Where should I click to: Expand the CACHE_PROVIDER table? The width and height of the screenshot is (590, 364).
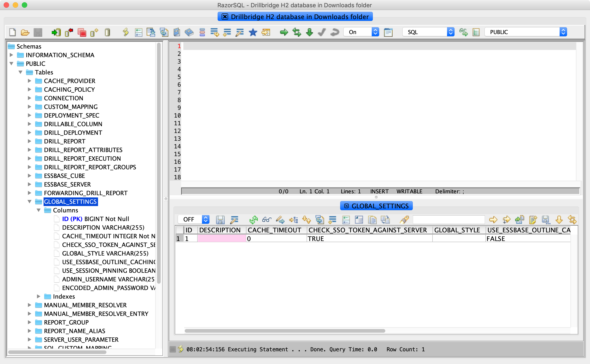click(x=29, y=81)
